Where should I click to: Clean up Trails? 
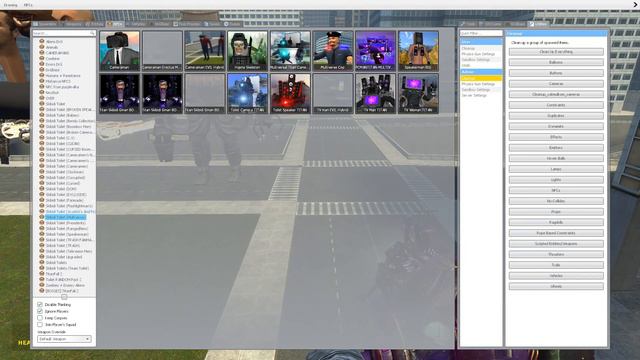pyautogui.click(x=556, y=265)
